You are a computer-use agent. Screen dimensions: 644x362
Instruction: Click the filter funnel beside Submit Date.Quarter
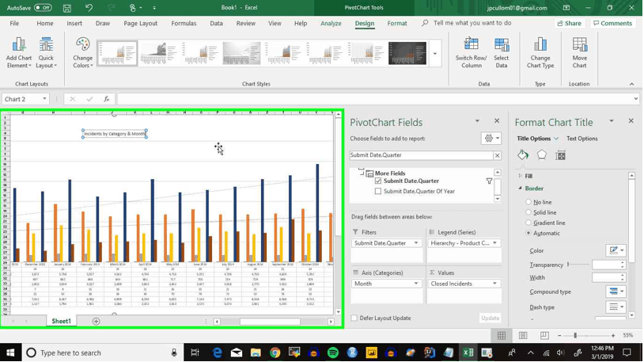pos(489,181)
